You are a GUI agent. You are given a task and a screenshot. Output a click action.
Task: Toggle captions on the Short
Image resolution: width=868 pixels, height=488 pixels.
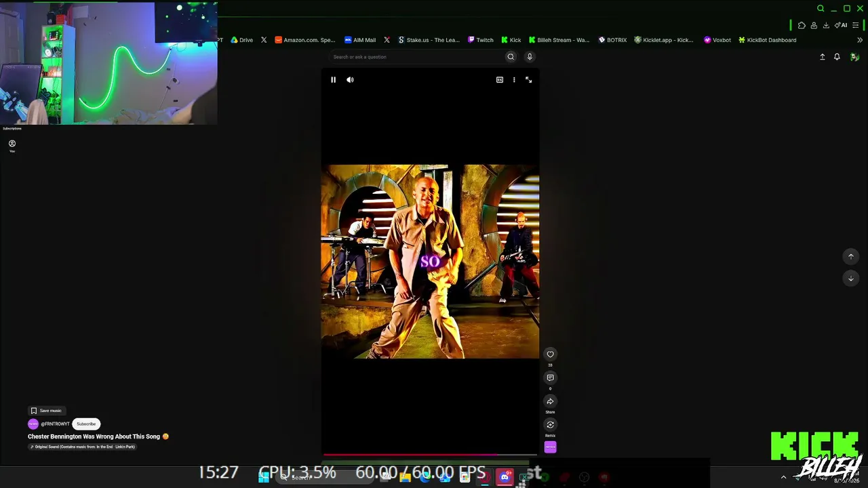(500, 80)
